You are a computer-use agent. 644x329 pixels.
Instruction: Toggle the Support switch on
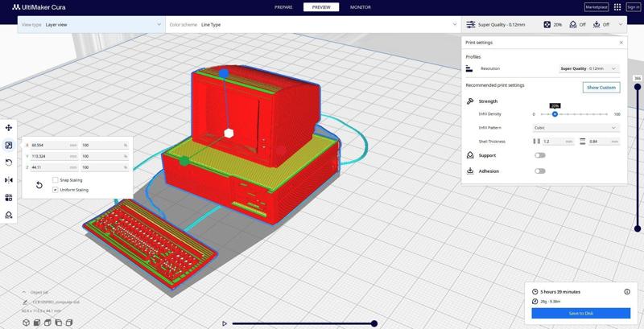540,155
